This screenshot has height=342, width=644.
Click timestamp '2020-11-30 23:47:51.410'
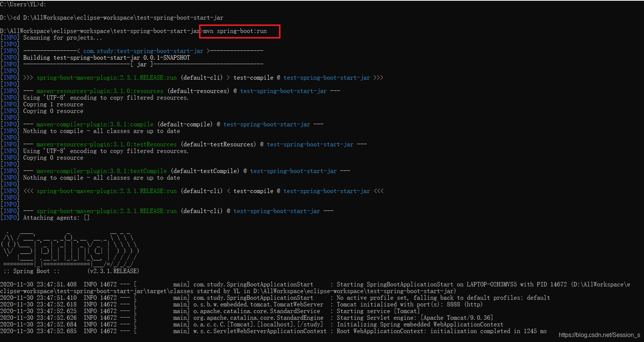point(38,298)
